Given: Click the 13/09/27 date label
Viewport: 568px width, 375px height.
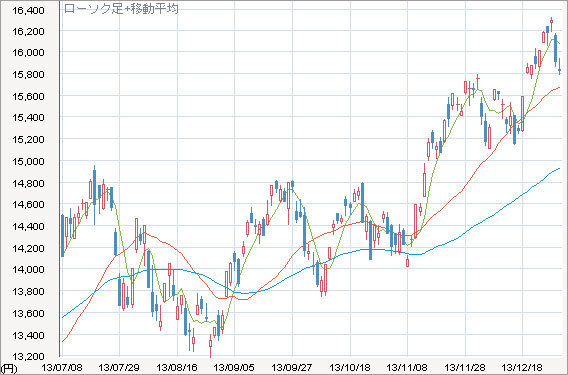Looking at the screenshot, I should pyautogui.click(x=292, y=368).
